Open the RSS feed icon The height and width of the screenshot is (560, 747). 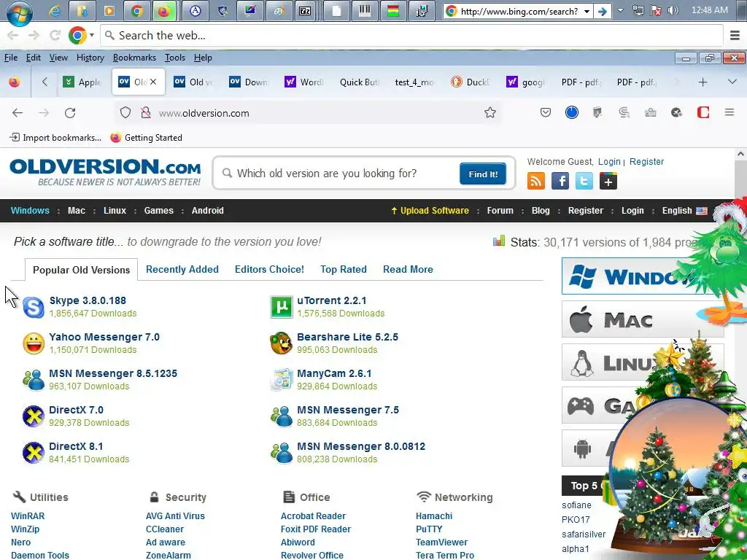pyautogui.click(x=536, y=181)
